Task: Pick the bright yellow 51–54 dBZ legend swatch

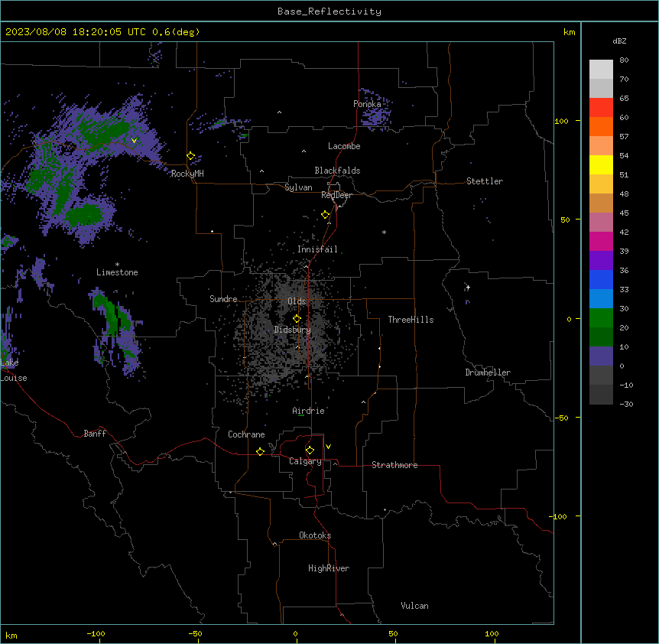Action: (601, 164)
